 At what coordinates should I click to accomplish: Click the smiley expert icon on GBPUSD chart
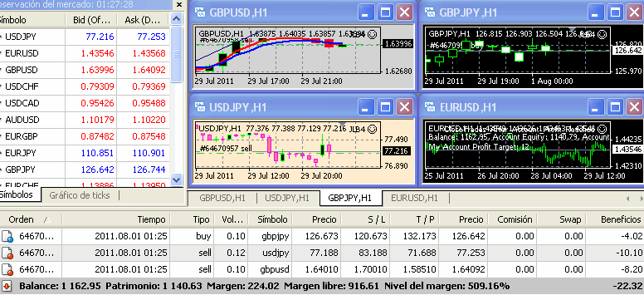click(x=373, y=34)
